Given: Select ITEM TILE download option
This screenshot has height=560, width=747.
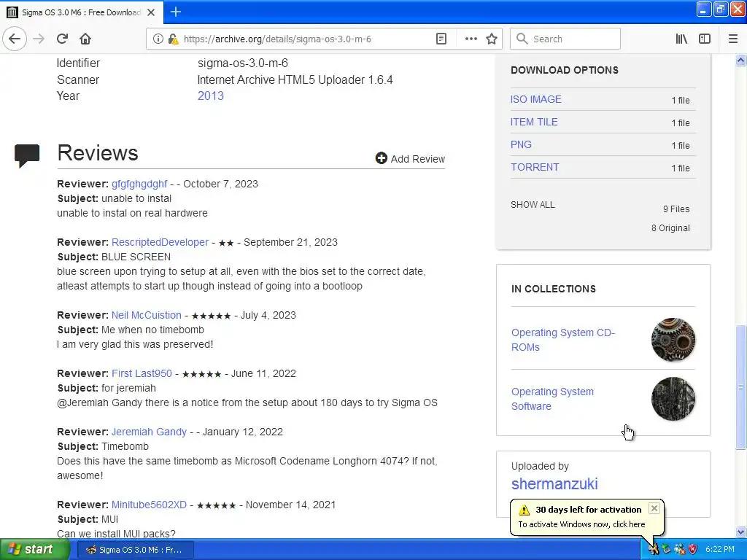Looking at the screenshot, I should pos(534,122).
